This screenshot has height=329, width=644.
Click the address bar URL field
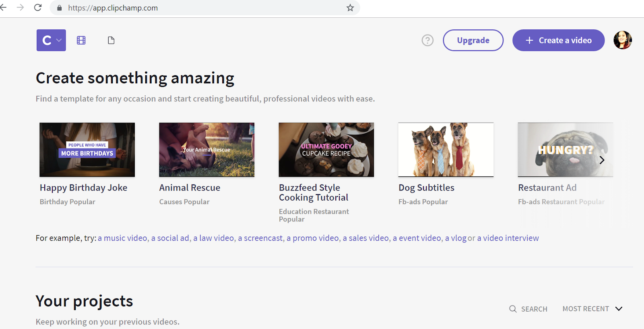coord(205,8)
